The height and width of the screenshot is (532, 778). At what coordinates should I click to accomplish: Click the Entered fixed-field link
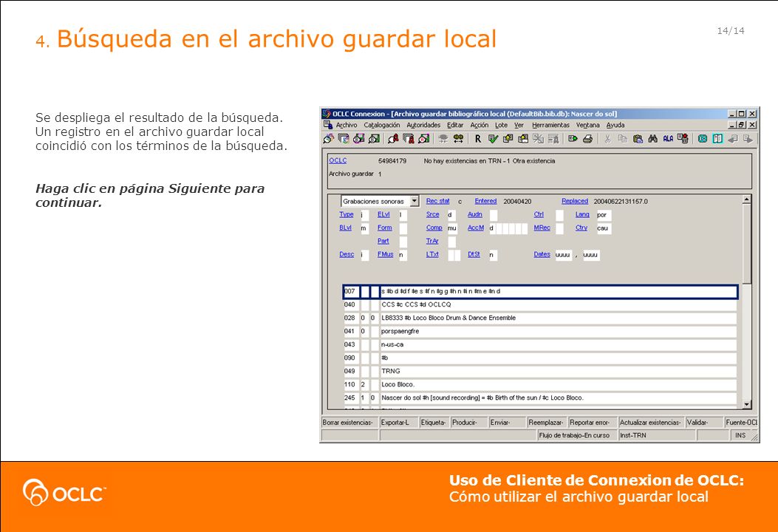coord(485,201)
